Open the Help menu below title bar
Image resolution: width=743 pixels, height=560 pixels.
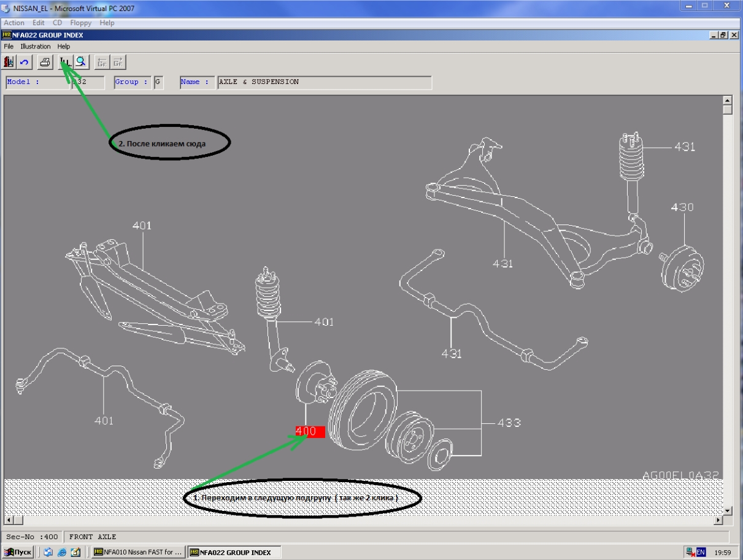click(64, 47)
